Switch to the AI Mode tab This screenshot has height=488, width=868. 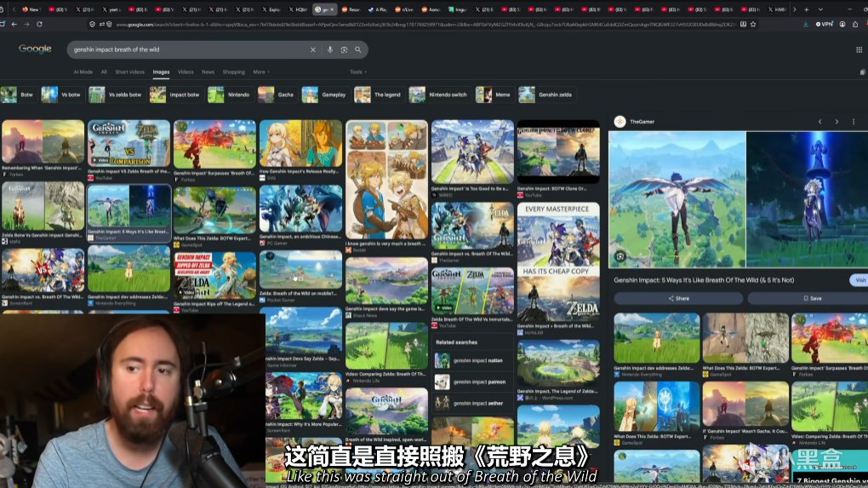pos(83,72)
